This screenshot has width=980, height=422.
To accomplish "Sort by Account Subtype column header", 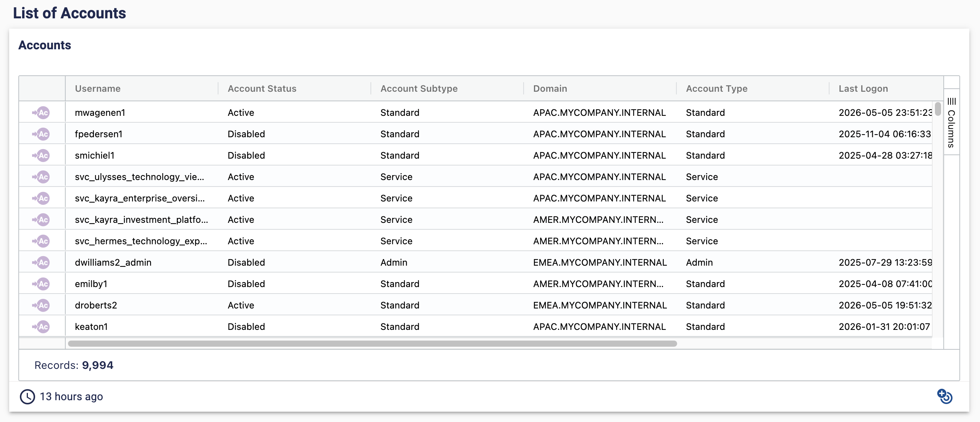I will click(419, 89).
